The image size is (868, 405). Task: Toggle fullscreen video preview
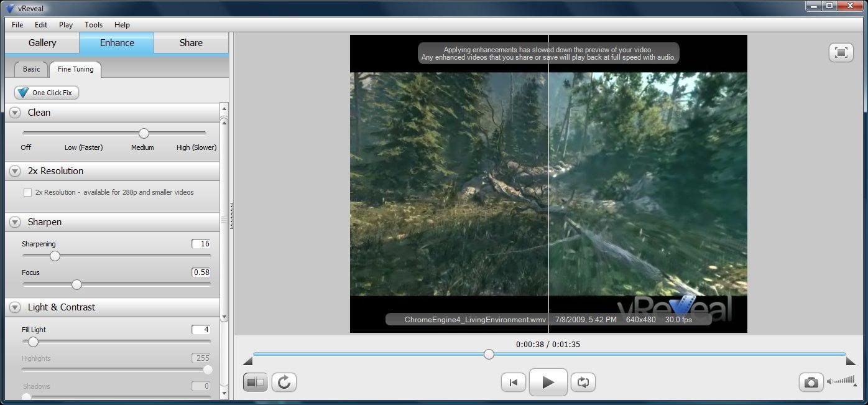pyautogui.click(x=841, y=52)
